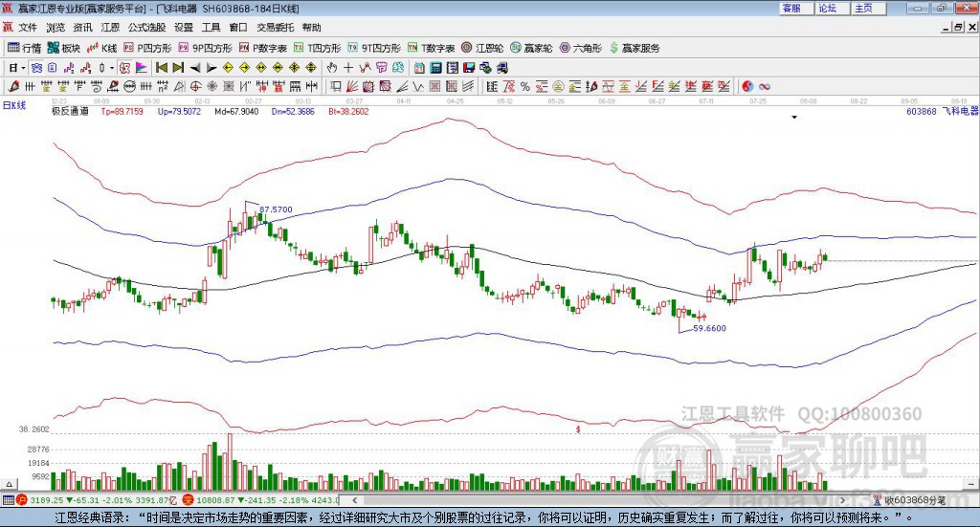980x527 pixels.
Task: Open the 9P四方形 tool
Action: click(x=205, y=48)
